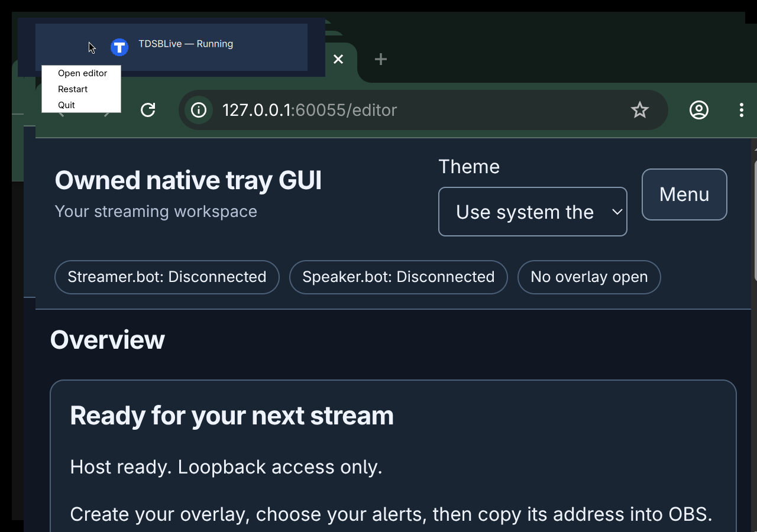Expand the Theme dropdown
757x532 pixels.
click(x=533, y=212)
